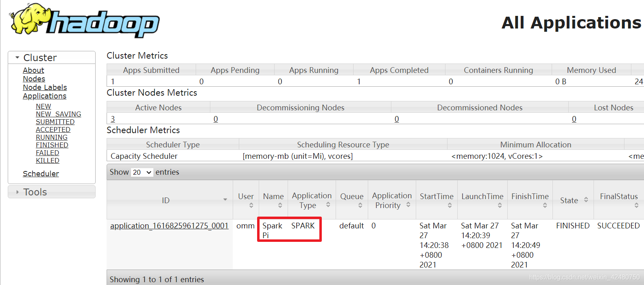This screenshot has height=285, width=644.
Task: Click the Spark Pi name cell
Action: 272,230
